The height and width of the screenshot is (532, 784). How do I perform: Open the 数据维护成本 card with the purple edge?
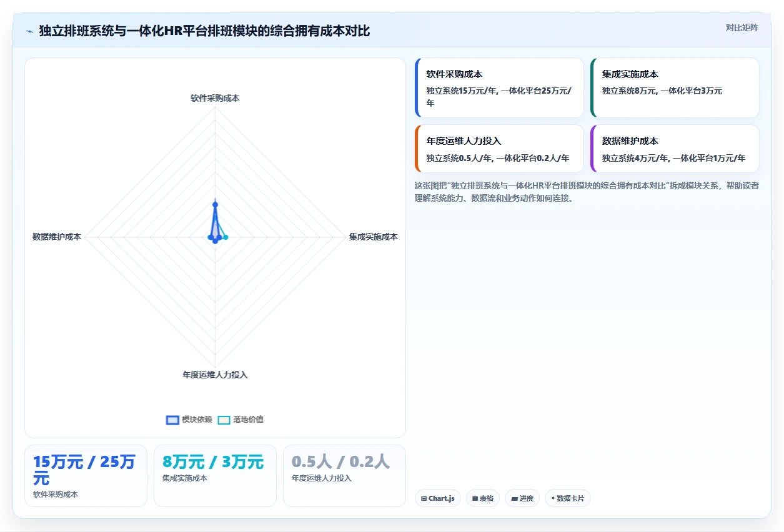tap(675, 149)
